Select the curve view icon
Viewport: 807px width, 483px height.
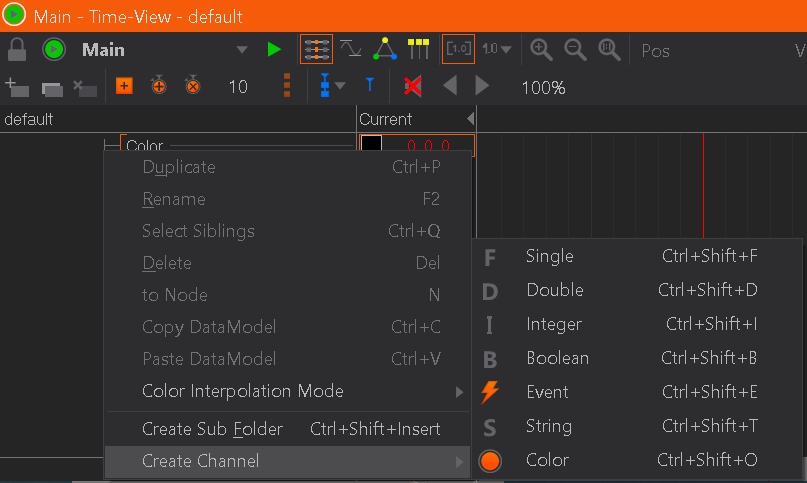pos(351,49)
